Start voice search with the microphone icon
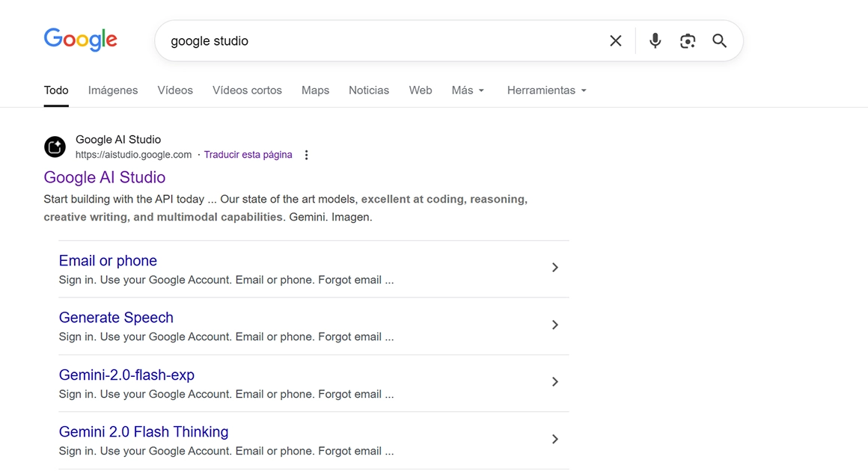Screen dimensions: 868x471 [655, 41]
